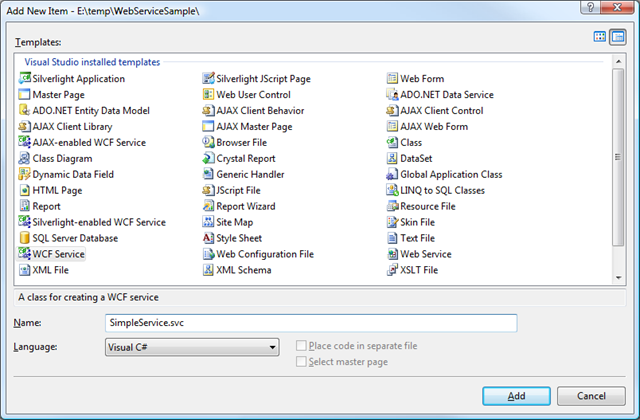The width and height of the screenshot is (640, 420).
Task: Select the Crystal Report template icon
Action: point(209,158)
